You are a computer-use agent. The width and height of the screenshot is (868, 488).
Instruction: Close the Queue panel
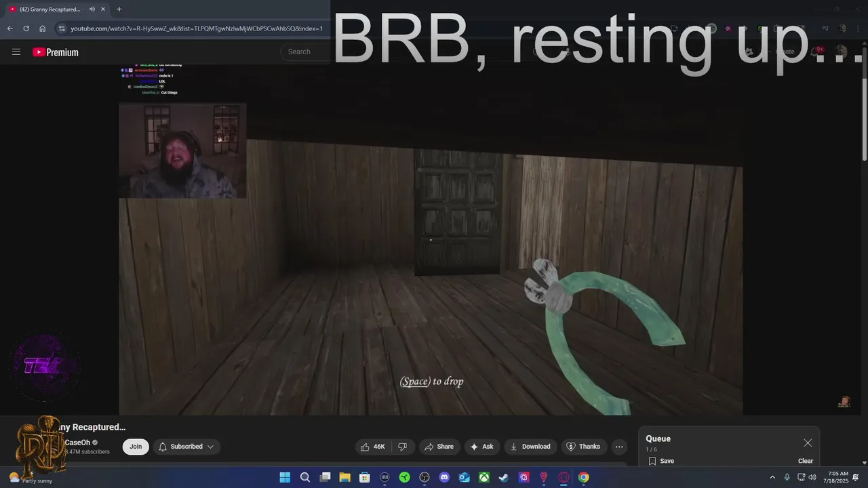(x=808, y=443)
